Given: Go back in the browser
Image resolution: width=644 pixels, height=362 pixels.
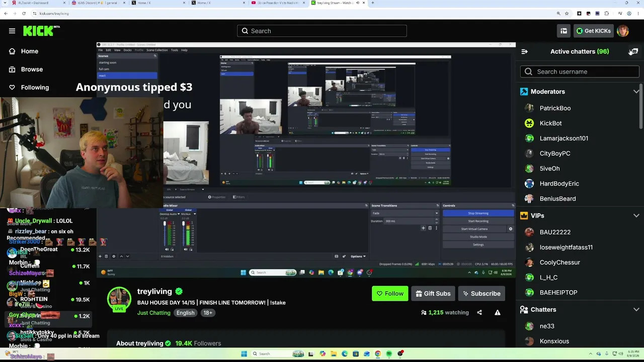Looking at the screenshot, I should (x=6, y=14).
